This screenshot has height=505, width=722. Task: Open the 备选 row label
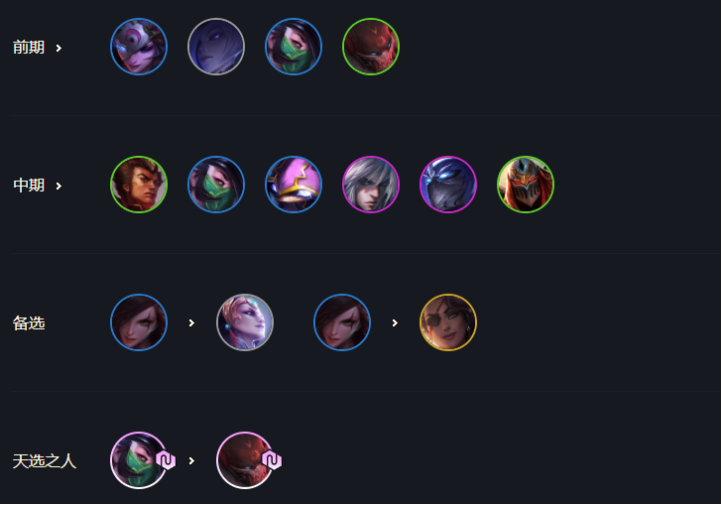click(x=29, y=323)
